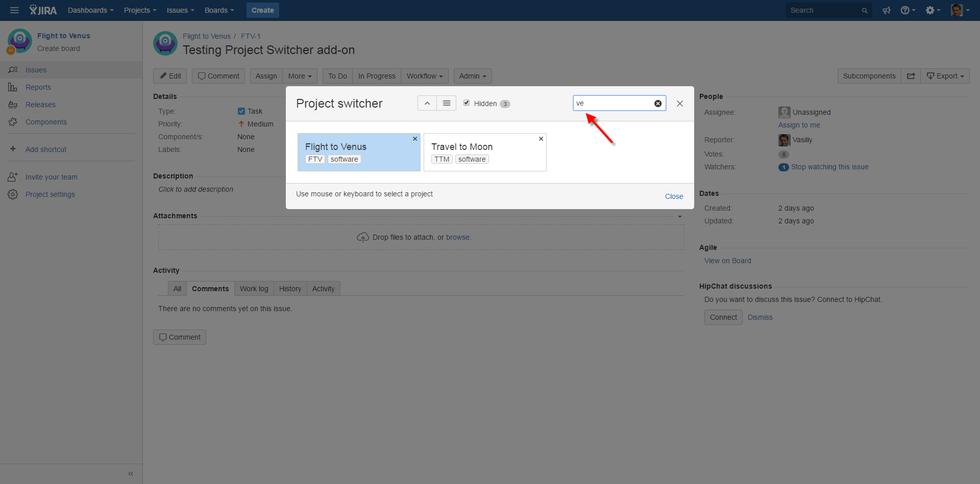This screenshot has height=484, width=980.
Task: Close the Project switcher dialog with X
Action: (x=680, y=104)
